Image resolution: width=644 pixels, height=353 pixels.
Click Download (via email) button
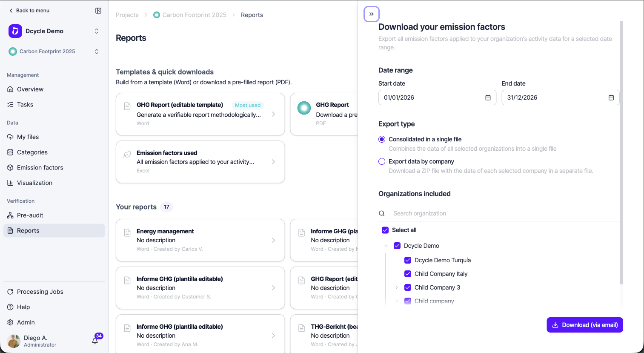(x=585, y=325)
